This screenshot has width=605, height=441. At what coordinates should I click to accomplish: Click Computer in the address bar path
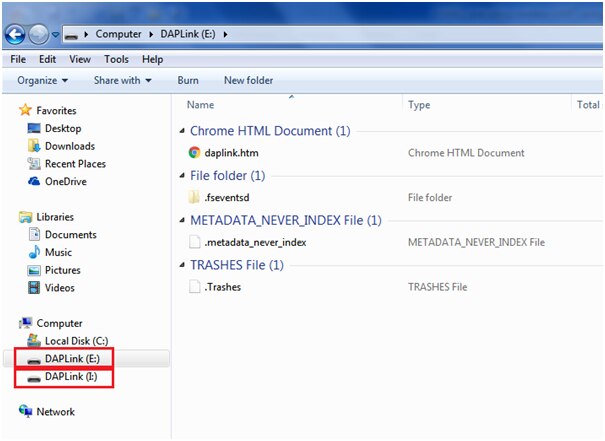[118, 34]
